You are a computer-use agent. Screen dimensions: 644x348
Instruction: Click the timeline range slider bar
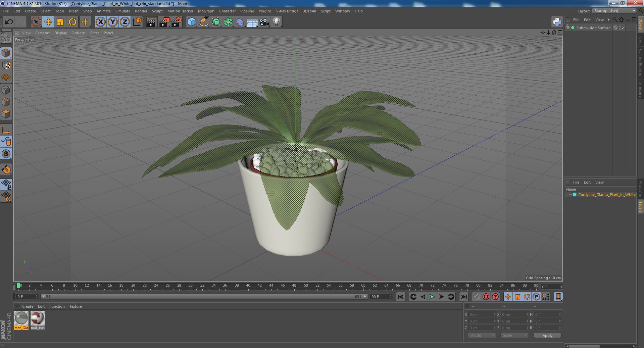(x=204, y=296)
